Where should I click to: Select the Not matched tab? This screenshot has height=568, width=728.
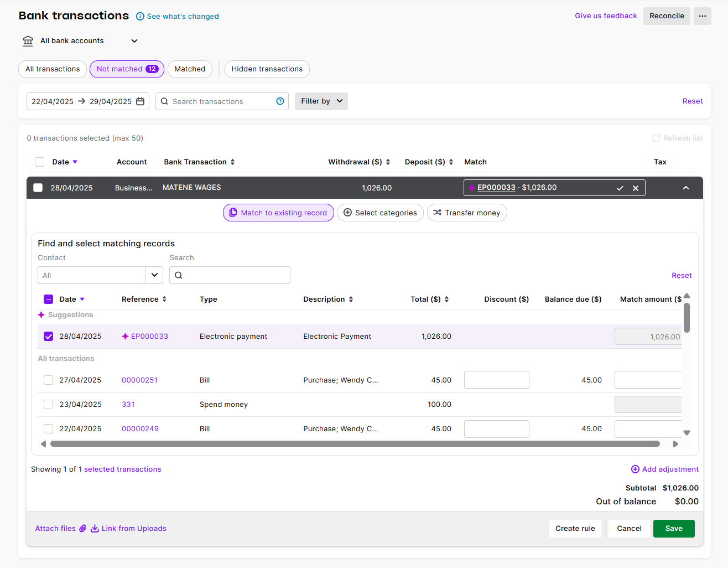point(127,69)
